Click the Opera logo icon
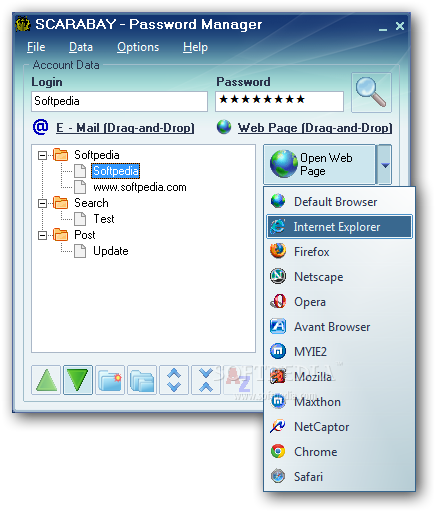436x512 pixels. click(278, 301)
